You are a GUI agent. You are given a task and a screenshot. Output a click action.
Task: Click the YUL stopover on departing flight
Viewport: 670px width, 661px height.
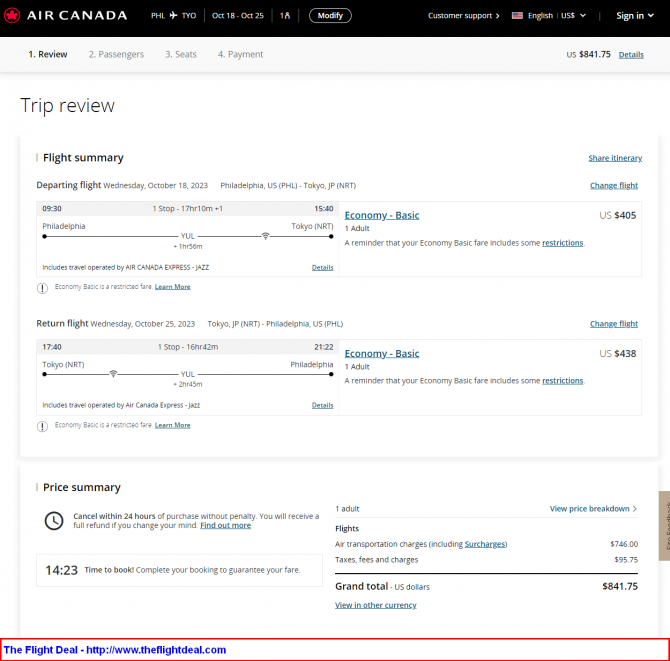pos(188,236)
